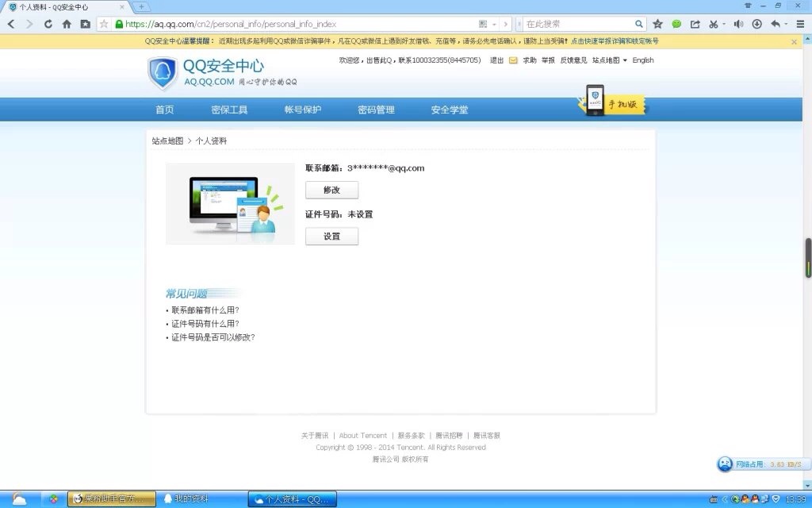This screenshot has width=812, height=508.
Task: Click the search magnifier icon
Action: point(639,24)
